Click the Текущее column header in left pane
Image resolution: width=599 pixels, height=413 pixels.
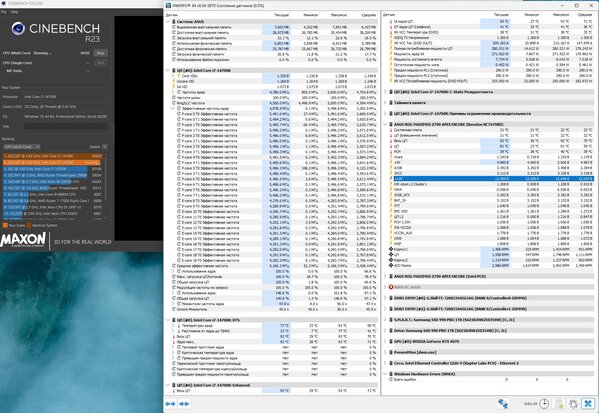pos(282,15)
